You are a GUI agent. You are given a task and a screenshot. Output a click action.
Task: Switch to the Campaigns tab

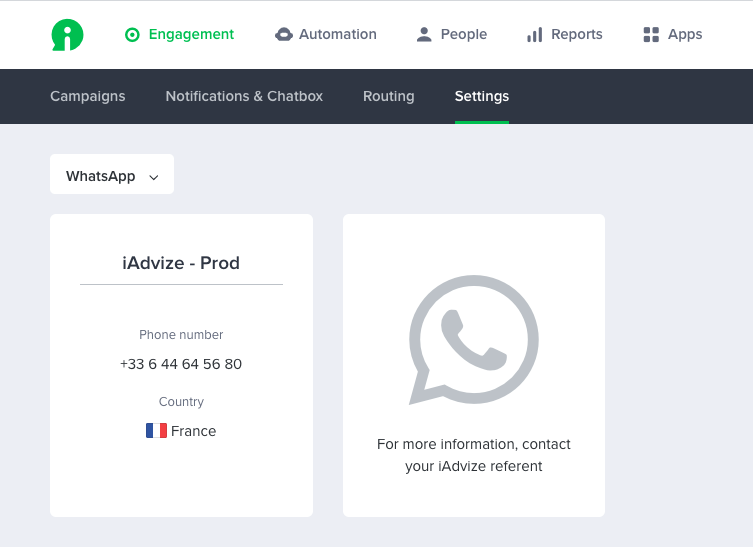pyautogui.click(x=88, y=97)
